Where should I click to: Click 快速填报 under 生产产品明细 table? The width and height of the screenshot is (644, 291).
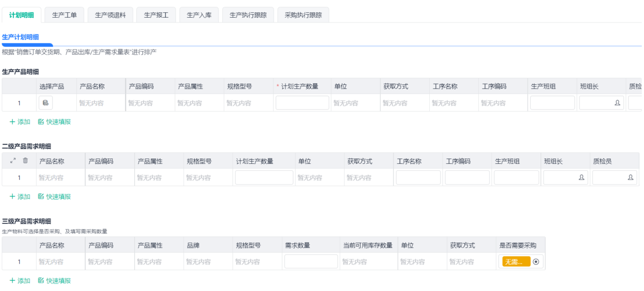point(54,122)
